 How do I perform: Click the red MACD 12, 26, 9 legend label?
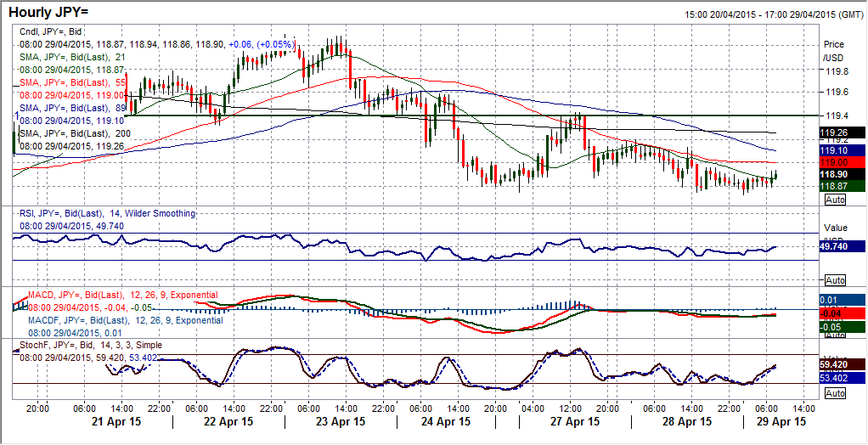pos(123,295)
